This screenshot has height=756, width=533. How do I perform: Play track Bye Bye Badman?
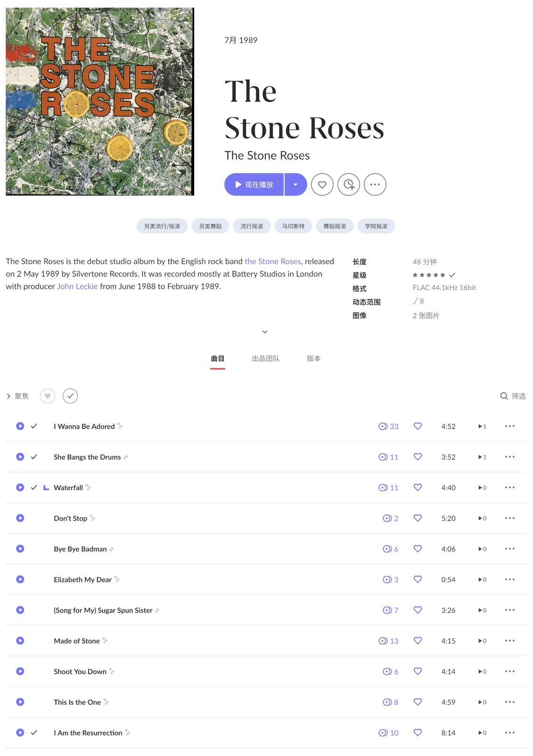pos(20,548)
